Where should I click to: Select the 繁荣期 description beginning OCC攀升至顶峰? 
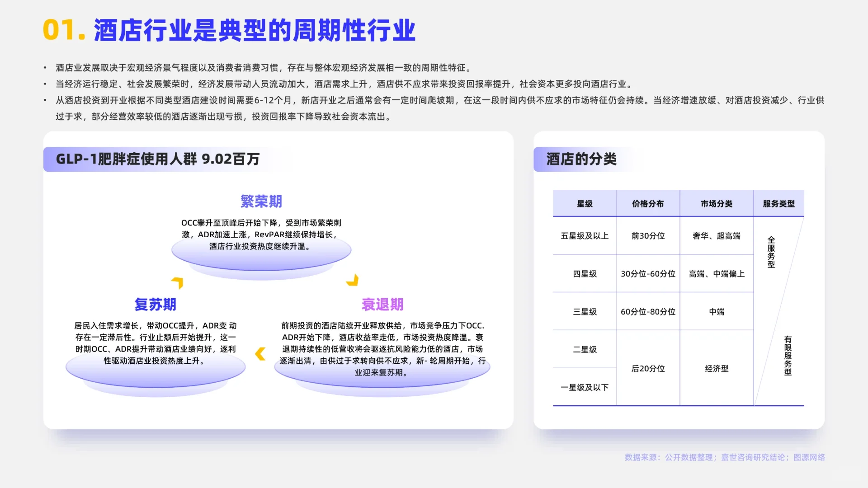coord(261,235)
